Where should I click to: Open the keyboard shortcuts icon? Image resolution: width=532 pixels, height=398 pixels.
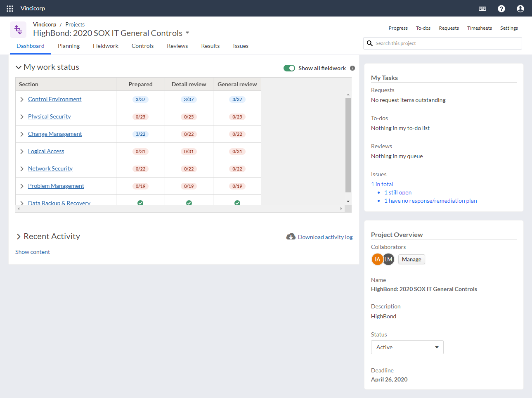coord(482,8)
